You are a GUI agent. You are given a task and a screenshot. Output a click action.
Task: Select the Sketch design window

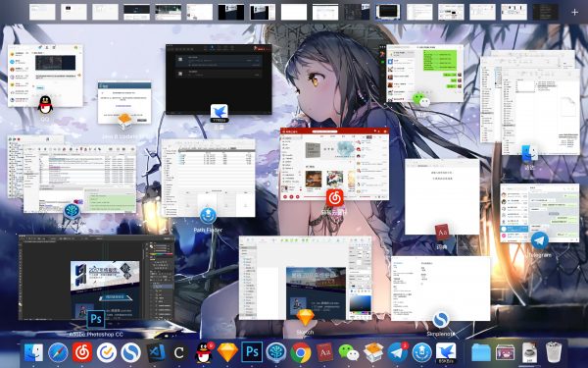tap(305, 278)
